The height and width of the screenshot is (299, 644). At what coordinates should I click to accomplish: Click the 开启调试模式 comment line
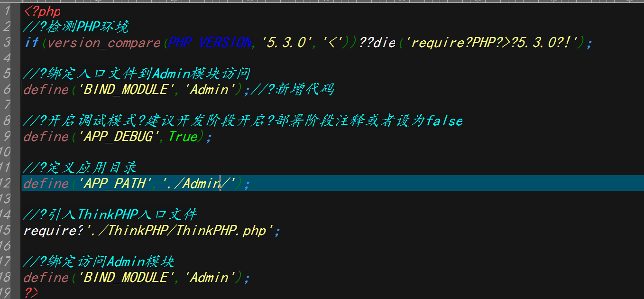coord(243,121)
